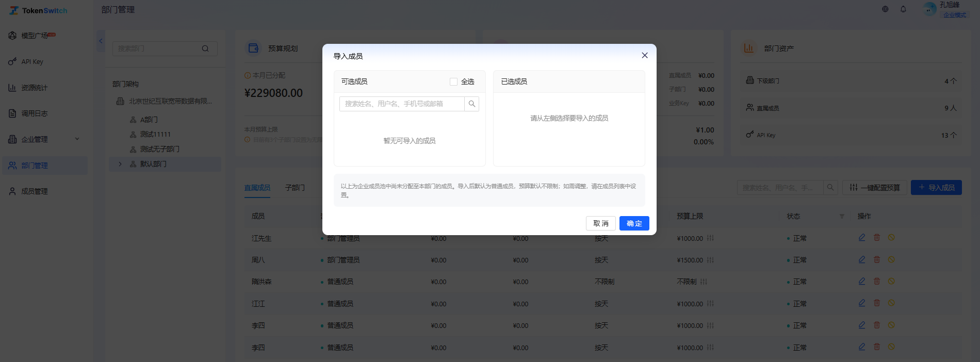Open notifications via the bell icon
The image size is (980, 362).
903,9
